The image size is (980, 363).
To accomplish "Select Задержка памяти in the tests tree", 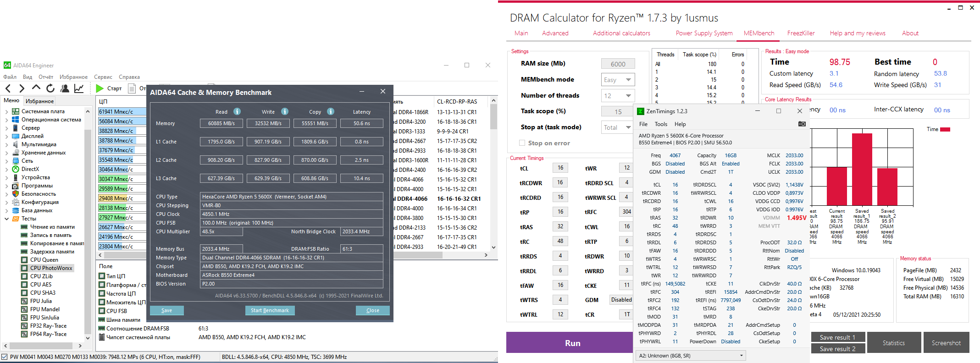I will coord(52,252).
